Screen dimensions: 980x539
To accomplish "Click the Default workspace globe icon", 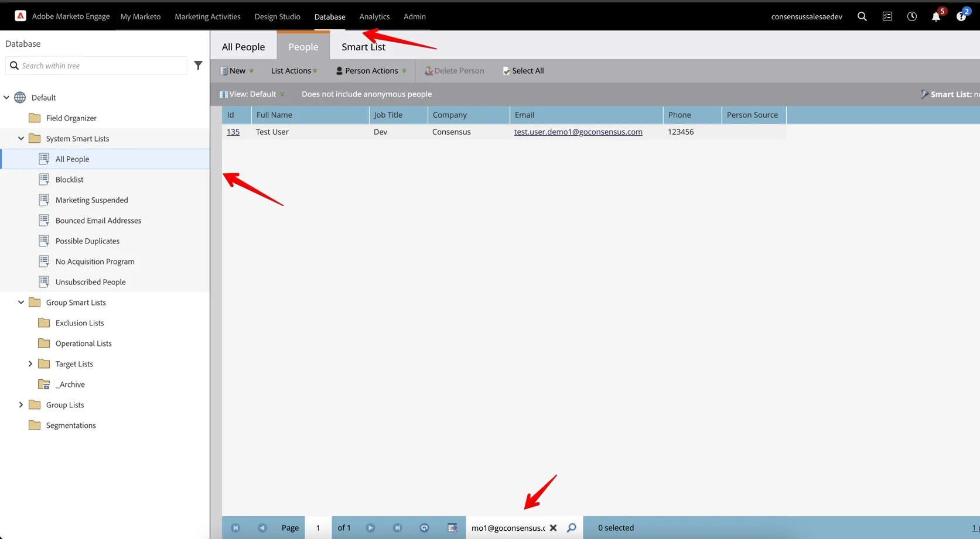I will 20,98.
